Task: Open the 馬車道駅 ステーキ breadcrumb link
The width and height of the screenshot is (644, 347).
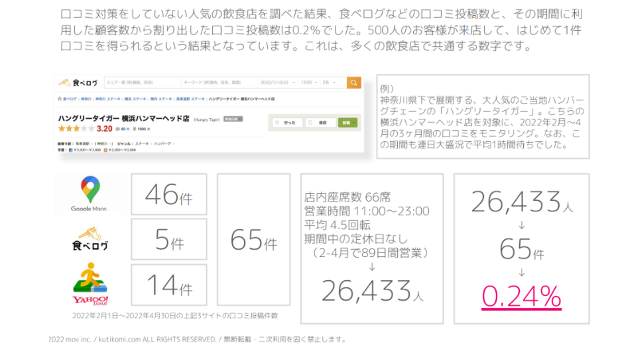Action: (x=191, y=98)
